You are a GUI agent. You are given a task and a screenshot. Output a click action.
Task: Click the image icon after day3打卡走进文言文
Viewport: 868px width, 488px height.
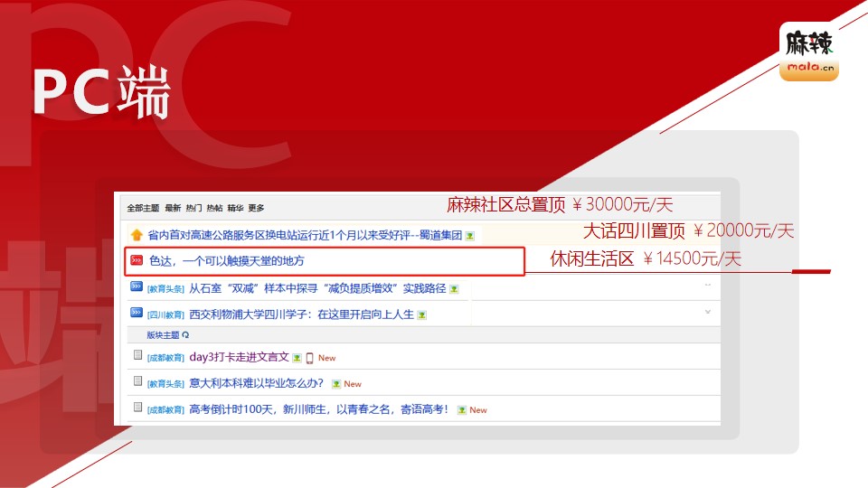click(x=297, y=358)
